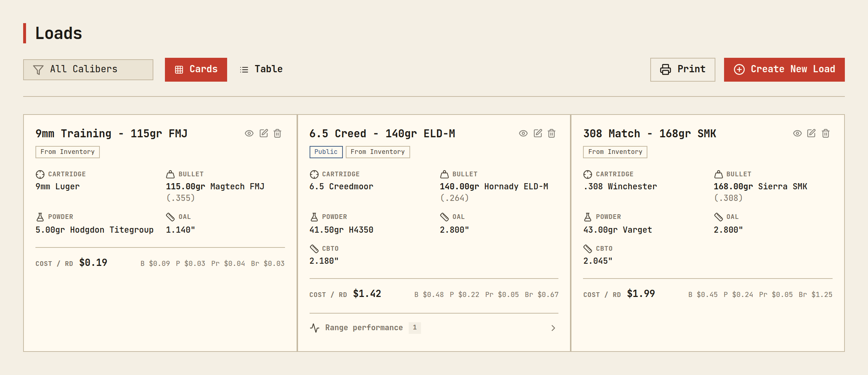Screen dimensions: 868x375
Task: View the 6.5 Creed load eye icon
Action: [x=523, y=133]
